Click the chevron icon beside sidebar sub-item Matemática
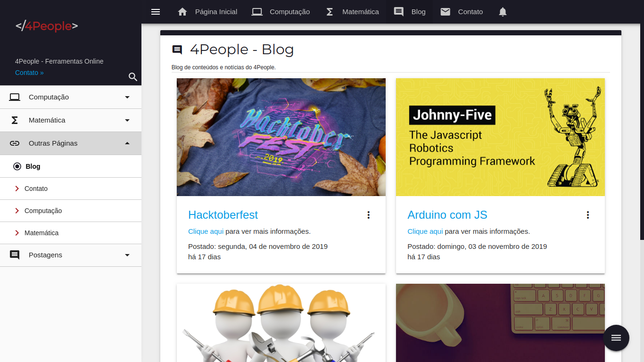The image size is (644, 362). tap(17, 233)
